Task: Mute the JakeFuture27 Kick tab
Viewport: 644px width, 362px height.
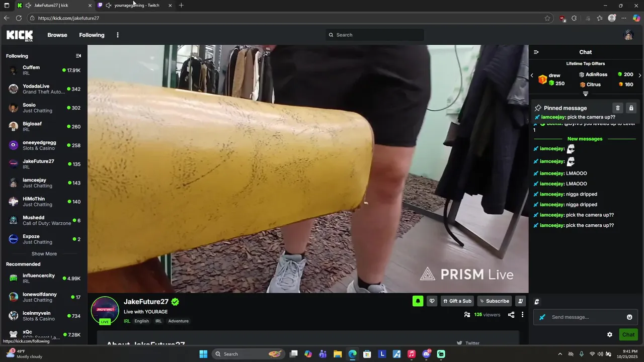Action: (28, 6)
